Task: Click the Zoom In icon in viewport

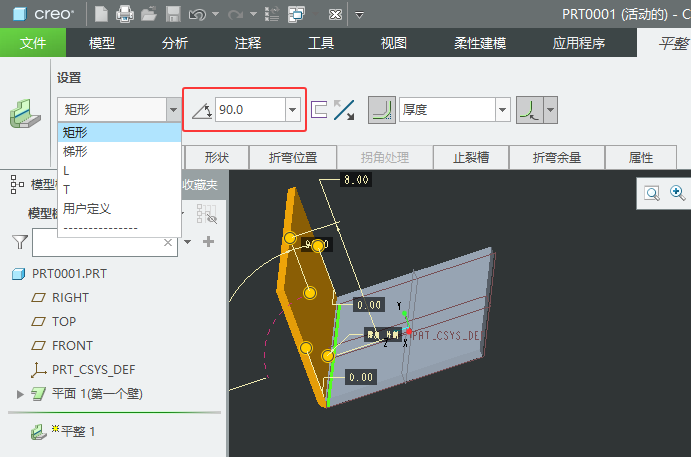Action: (677, 193)
